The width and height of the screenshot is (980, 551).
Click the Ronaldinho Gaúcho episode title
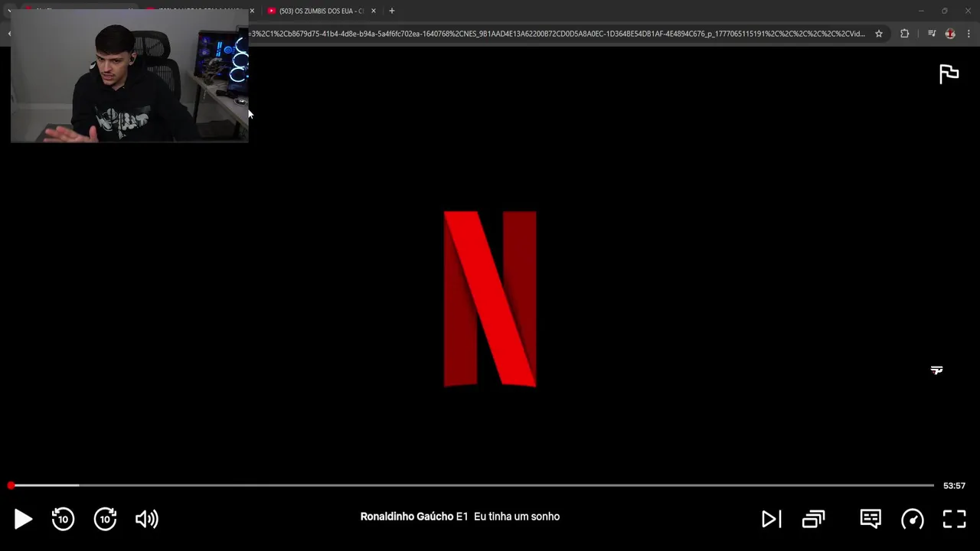(x=460, y=517)
